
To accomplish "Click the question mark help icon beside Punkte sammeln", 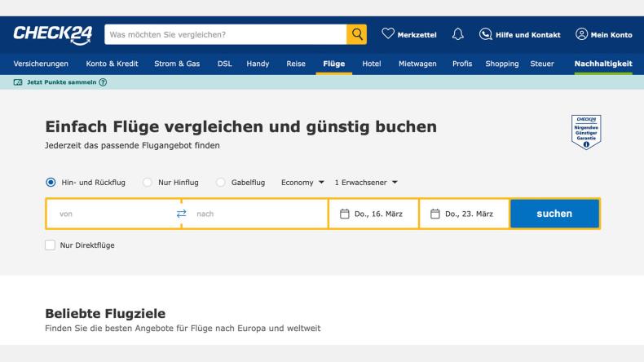I will click(103, 82).
